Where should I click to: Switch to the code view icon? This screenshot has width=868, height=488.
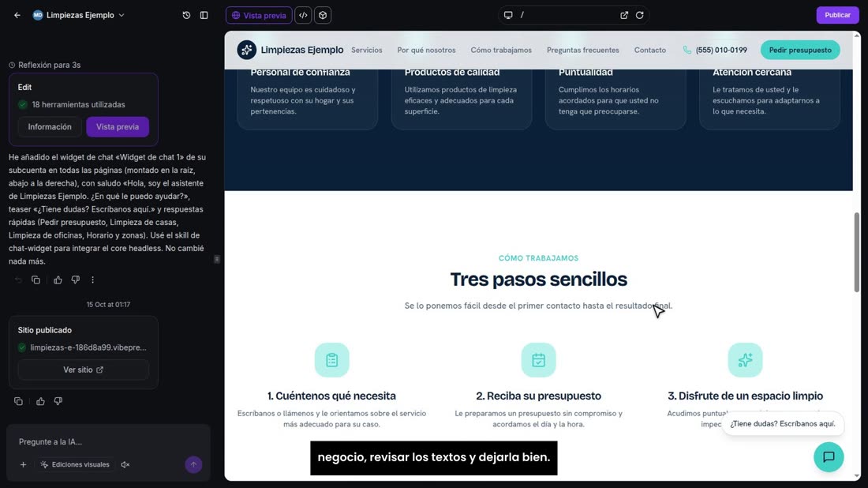point(303,15)
